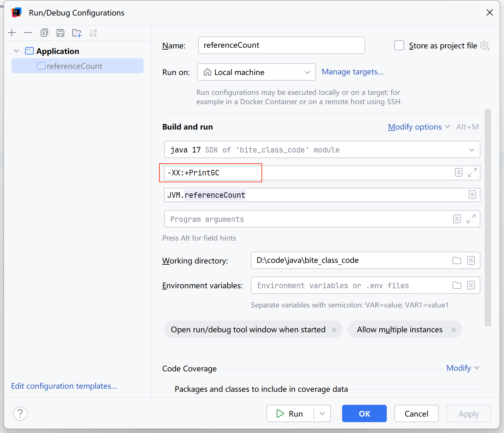Open the Code Coverage Modify menu
504x433 pixels.
pos(463,368)
